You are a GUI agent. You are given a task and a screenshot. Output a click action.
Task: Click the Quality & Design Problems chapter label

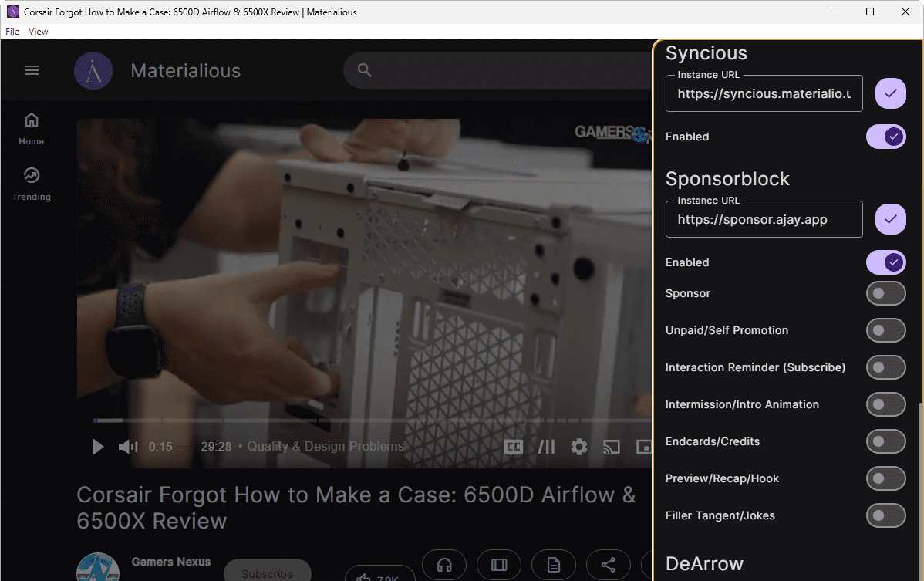pyautogui.click(x=326, y=447)
